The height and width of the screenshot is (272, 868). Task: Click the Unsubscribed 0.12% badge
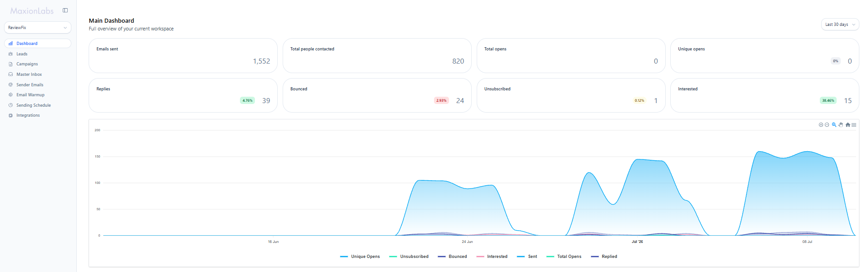point(639,101)
